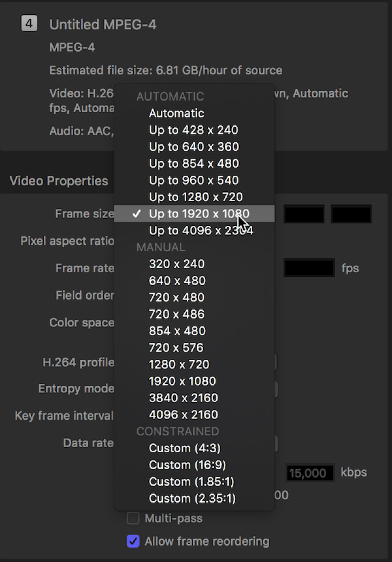
Task: Pick Up to 960 x 540
Action: click(x=194, y=180)
